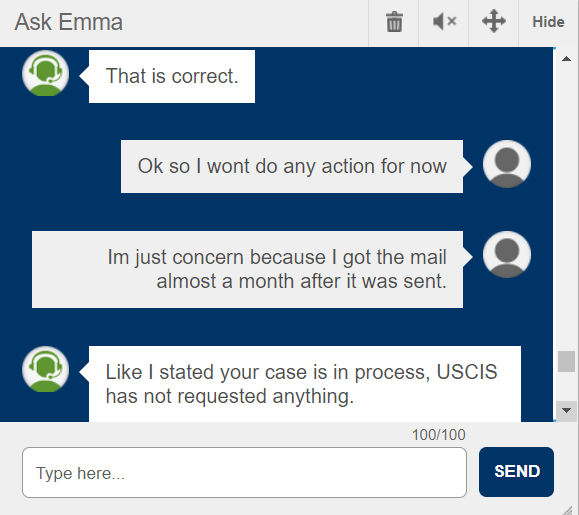Image resolution: width=579 pixels, height=515 pixels.
Task: Click the Ask Emma title text
Action: pyautogui.click(x=68, y=22)
